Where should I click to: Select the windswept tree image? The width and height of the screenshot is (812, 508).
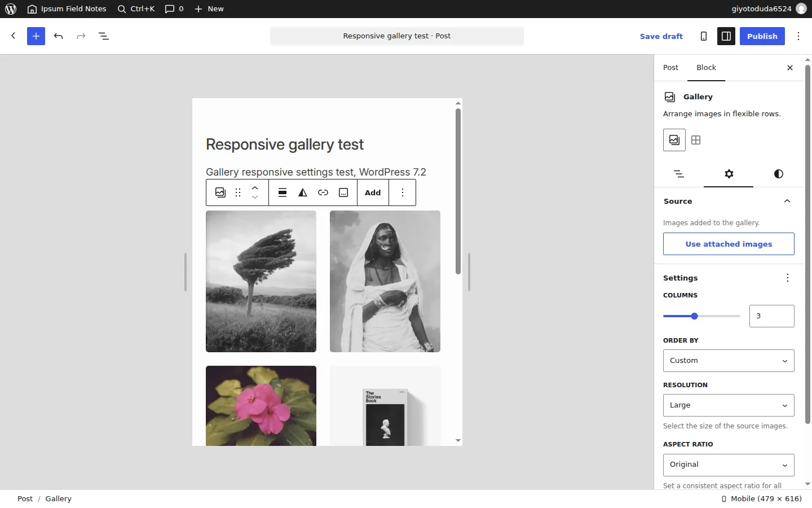click(x=261, y=281)
